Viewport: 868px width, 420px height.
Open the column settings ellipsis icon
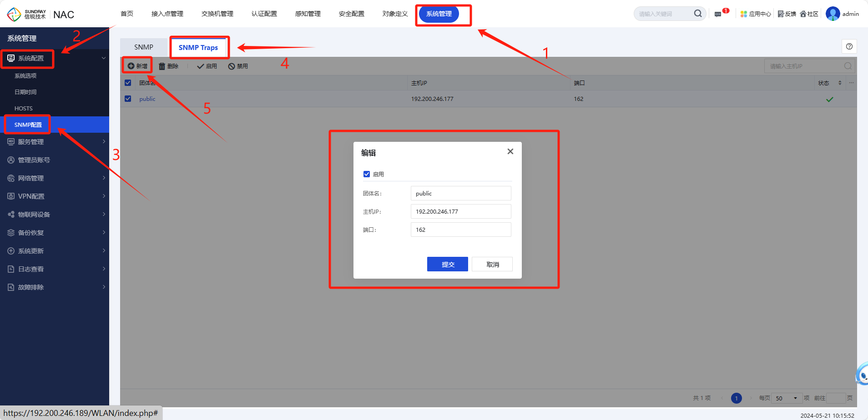[852, 83]
